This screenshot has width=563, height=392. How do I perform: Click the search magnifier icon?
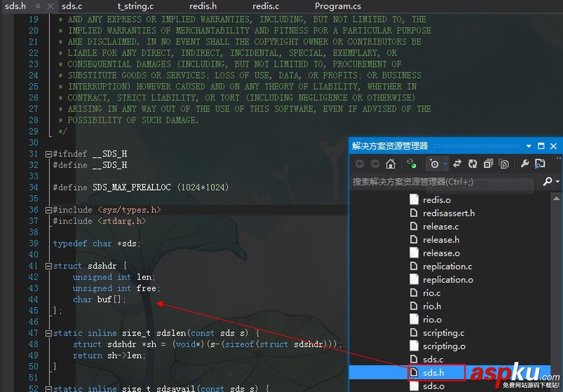click(547, 181)
